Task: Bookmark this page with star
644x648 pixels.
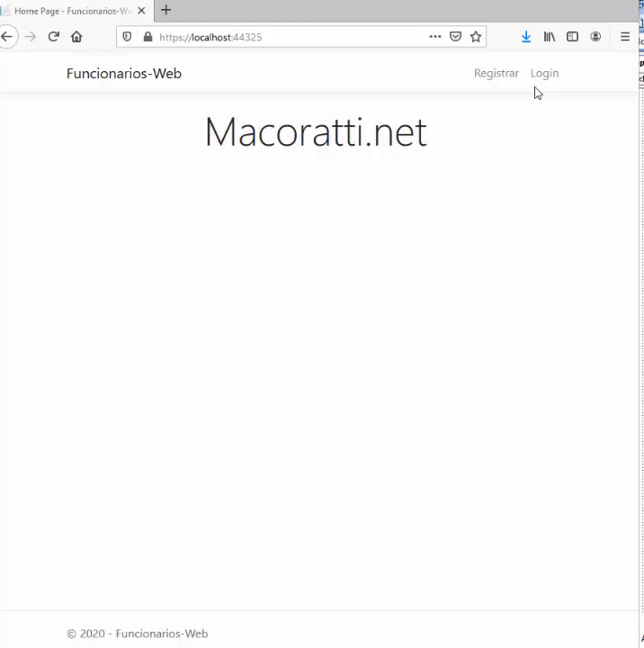Action: pos(476,37)
